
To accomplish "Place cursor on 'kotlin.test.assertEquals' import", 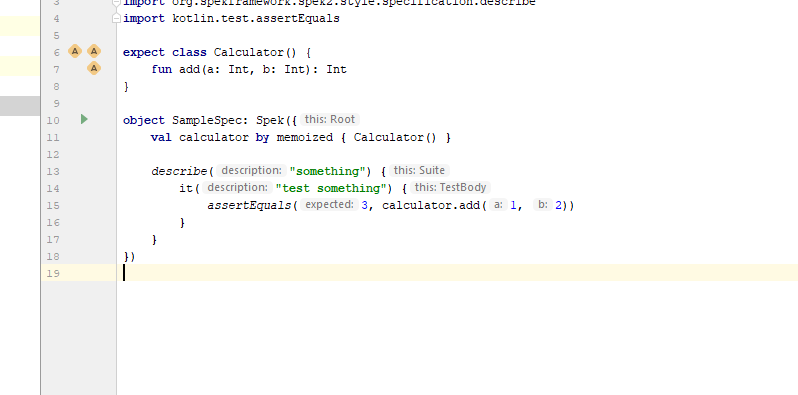I will pos(256,19).
